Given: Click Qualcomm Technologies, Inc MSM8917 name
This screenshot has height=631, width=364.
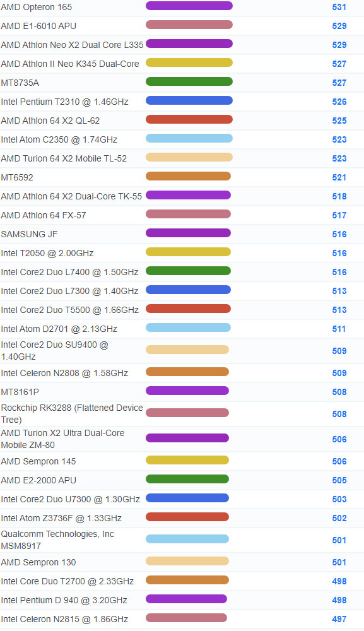Looking at the screenshot, I should coord(57,540).
